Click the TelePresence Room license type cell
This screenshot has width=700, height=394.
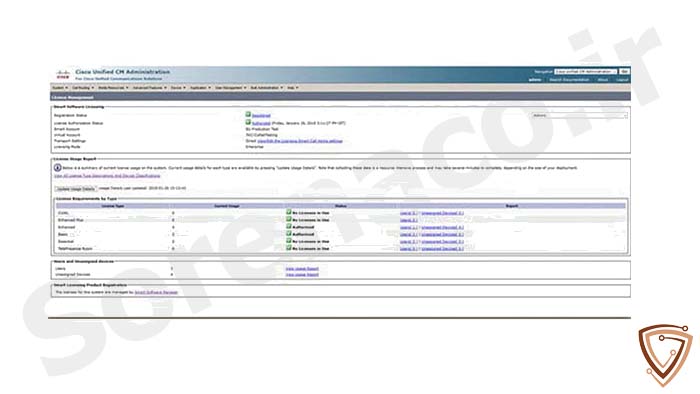(x=75, y=249)
